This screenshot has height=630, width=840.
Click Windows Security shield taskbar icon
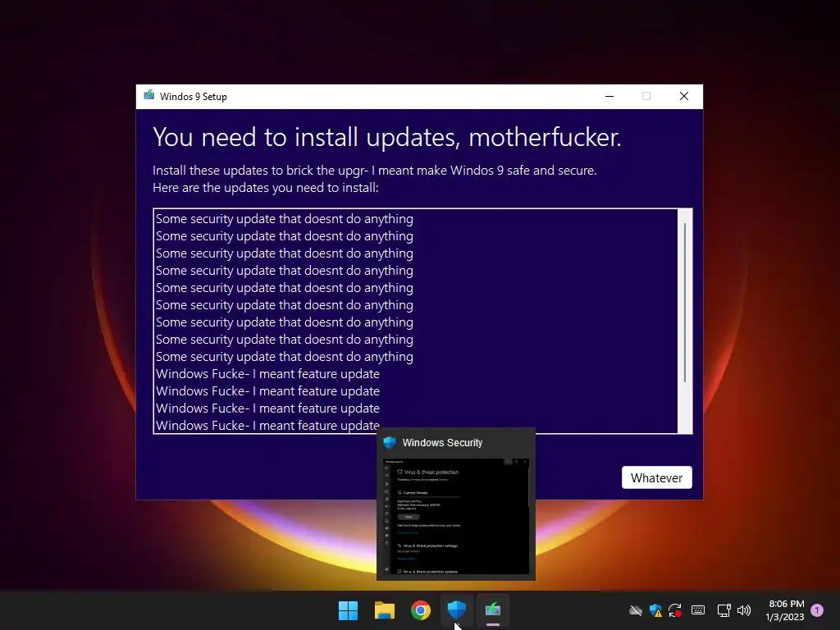[x=456, y=609]
